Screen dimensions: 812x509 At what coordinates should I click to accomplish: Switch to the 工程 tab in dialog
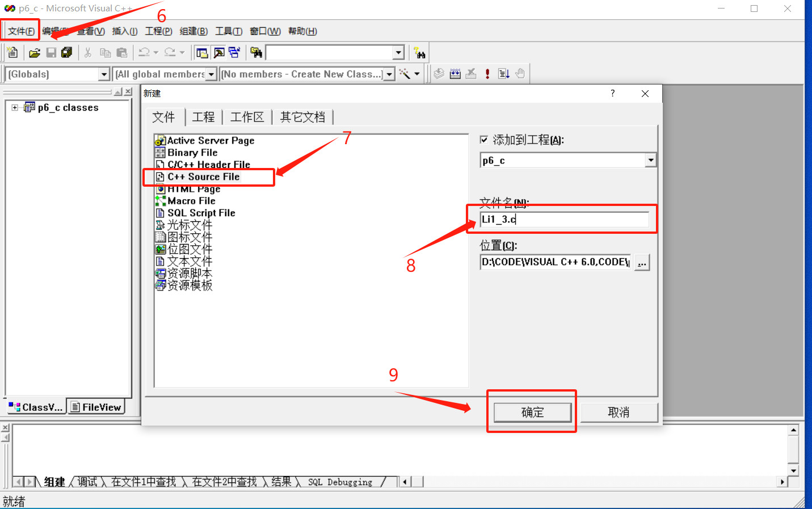[x=203, y=117]
